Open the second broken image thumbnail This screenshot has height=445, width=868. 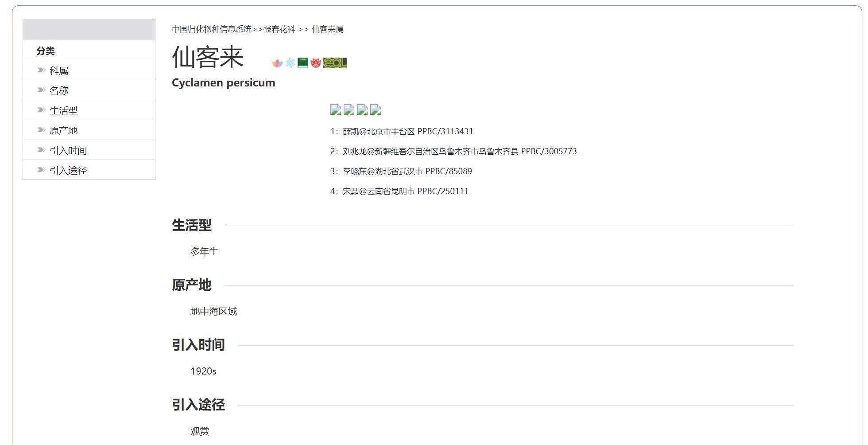point(349,109)
